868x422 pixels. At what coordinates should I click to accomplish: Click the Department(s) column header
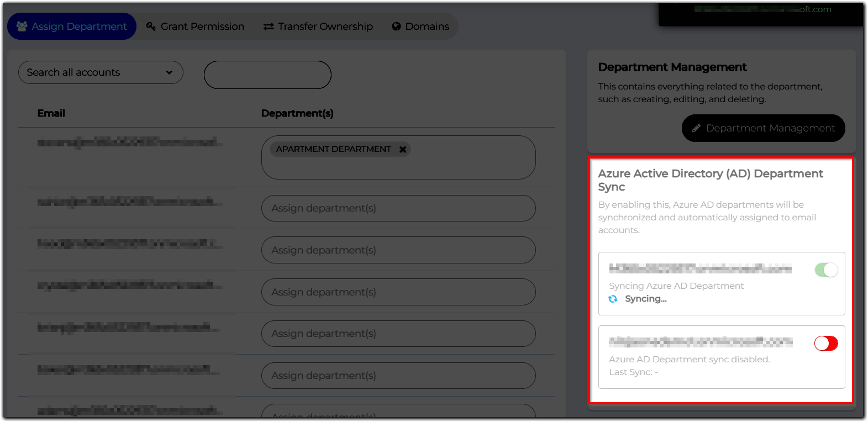pos(297,113)
